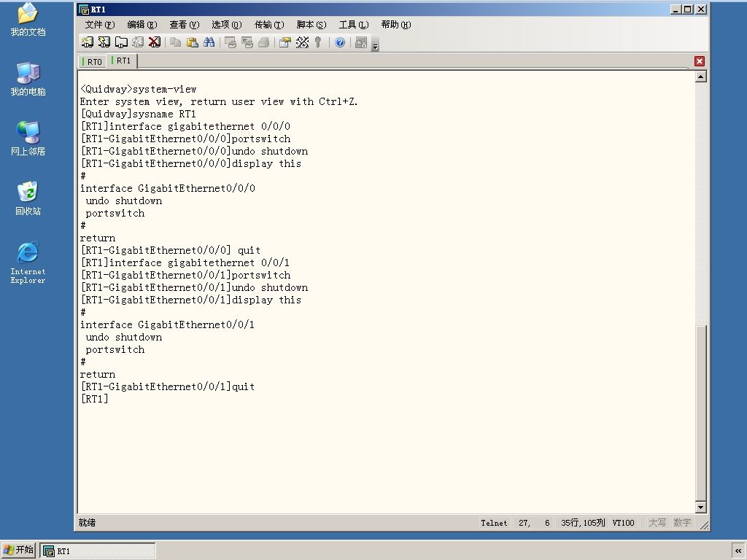This screenshot has height=560, width=747.
Task: Click the Find binoculars icon
Action: click(209, 42)
